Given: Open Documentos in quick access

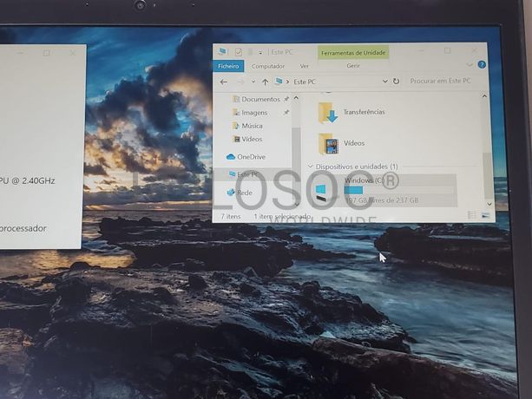Looking at the screenshot, I should [x=259, y=100].
